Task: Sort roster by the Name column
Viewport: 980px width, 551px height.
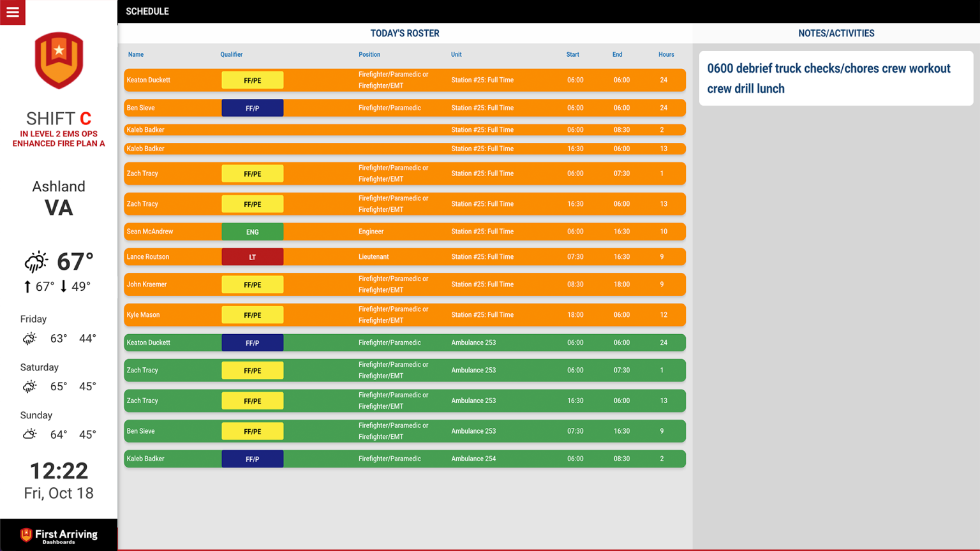Action: (x=135, y=54)
